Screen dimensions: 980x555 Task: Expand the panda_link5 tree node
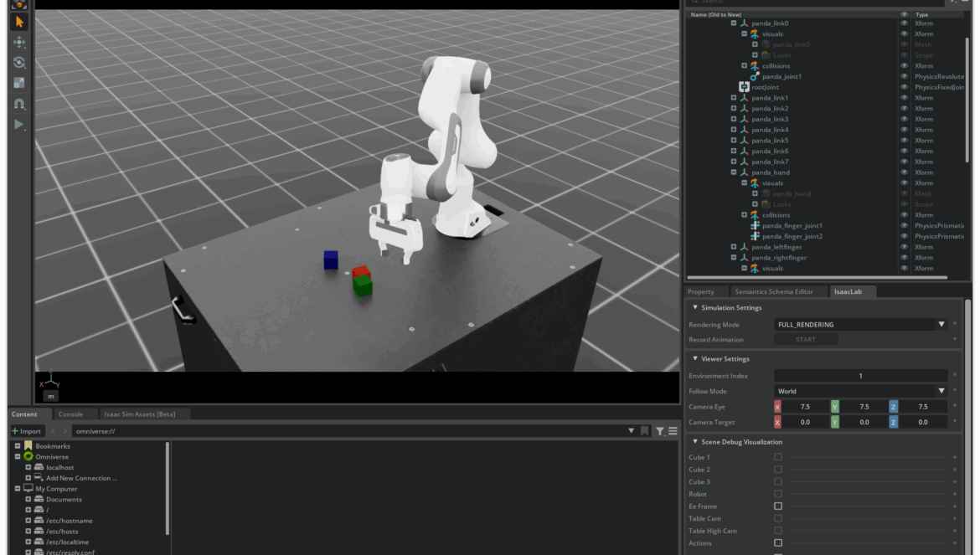tap(734, 141)
